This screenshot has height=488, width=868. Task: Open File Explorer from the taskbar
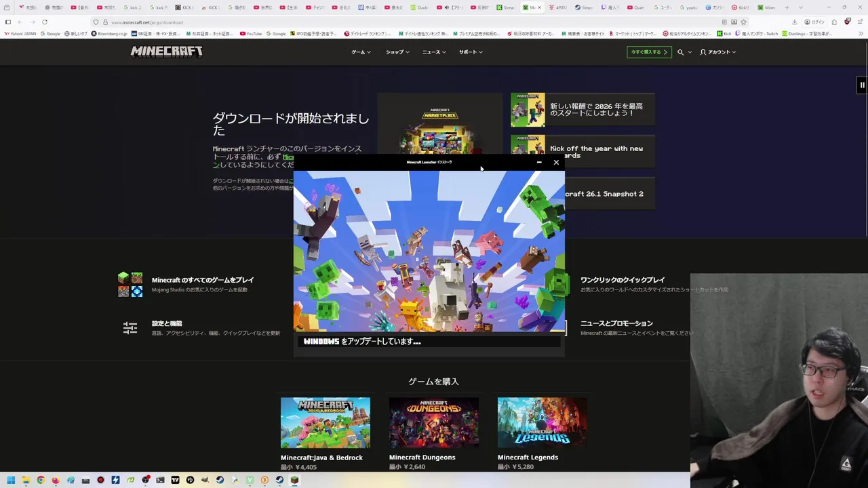pyautogui.click(x=26, y=481)
